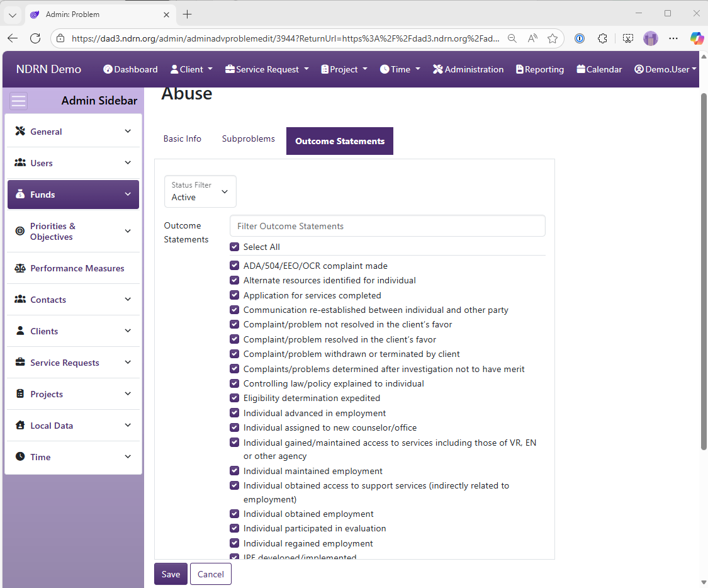
Task: Click the browser zoom magnifier icon
Action: click(x=512, y=38)
